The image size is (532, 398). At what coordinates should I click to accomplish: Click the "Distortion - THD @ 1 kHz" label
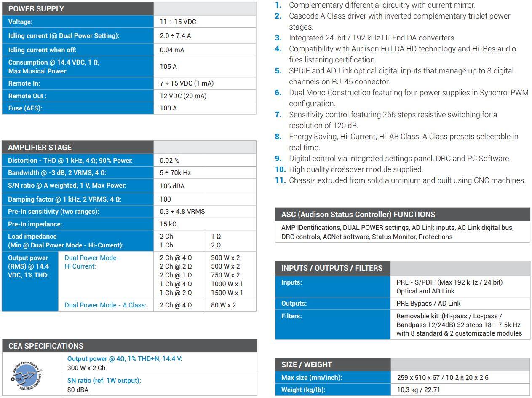[x=70, y=160]
